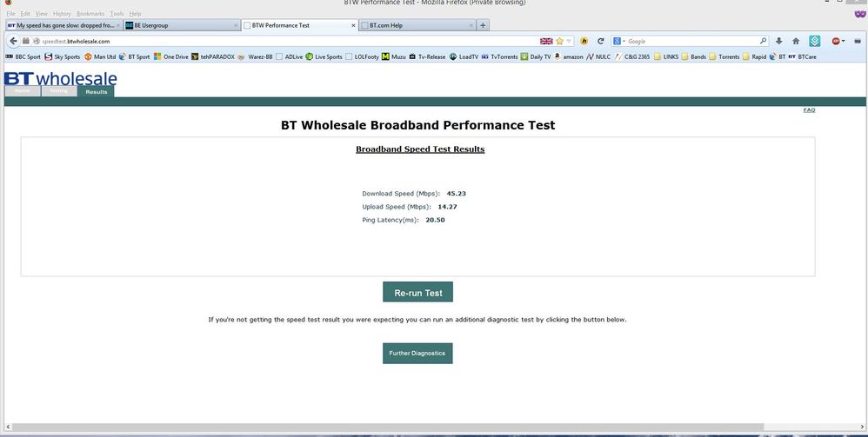The height and width of the screenshot is (437, 868).
Task: Open a new tab with plus button
Action: (483, 25)
